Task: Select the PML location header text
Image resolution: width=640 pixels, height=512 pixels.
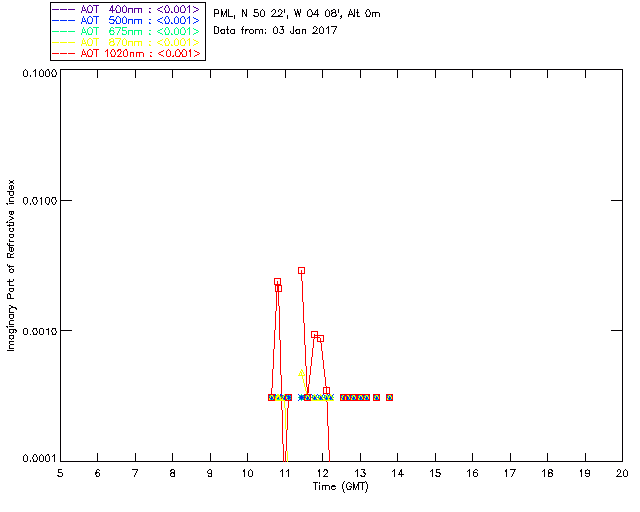Action: coord(297,14)
